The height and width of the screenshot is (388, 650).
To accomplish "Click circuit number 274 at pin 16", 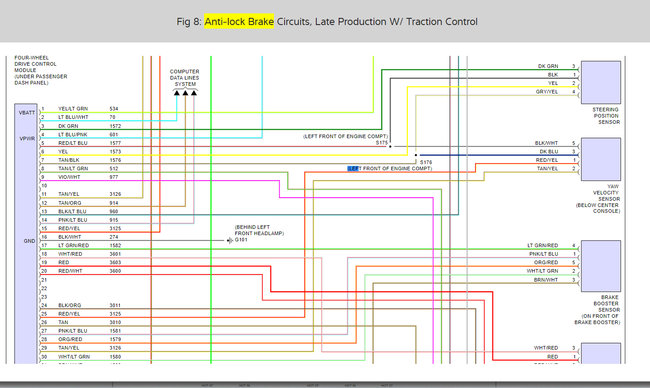I will (x=114, y=237).
